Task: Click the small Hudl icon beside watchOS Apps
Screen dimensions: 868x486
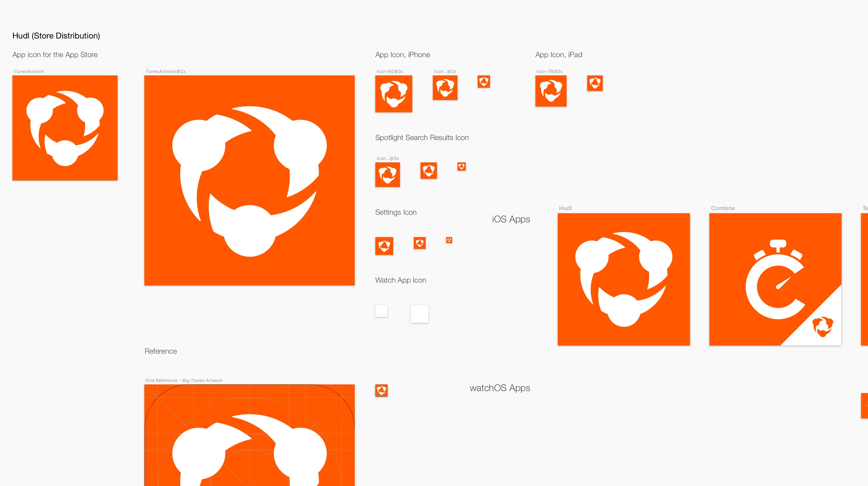Action: [x=381, y=391]
